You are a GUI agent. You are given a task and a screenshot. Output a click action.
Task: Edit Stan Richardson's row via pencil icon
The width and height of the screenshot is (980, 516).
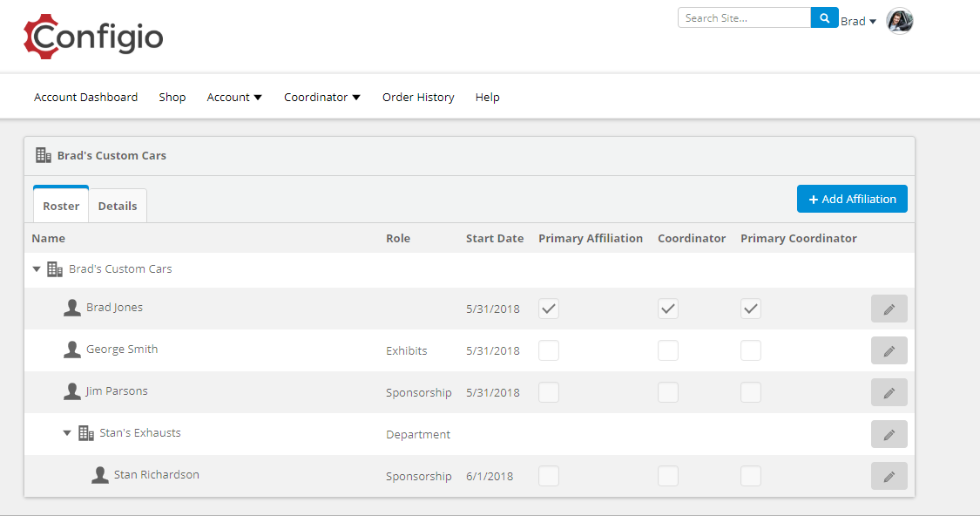point(889,475)
